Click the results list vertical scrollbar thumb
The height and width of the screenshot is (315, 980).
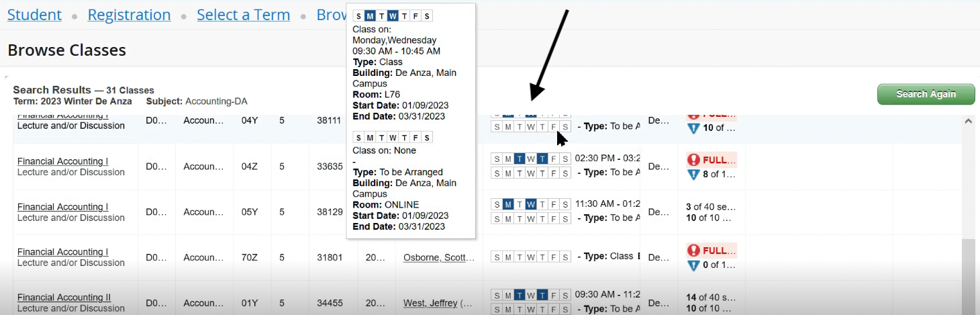click(968, 277)
